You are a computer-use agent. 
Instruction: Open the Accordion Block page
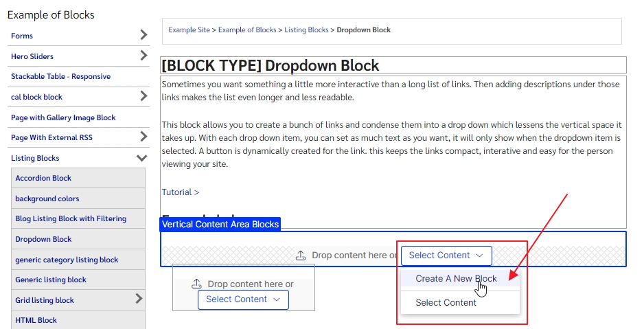[x=43, y=178]
